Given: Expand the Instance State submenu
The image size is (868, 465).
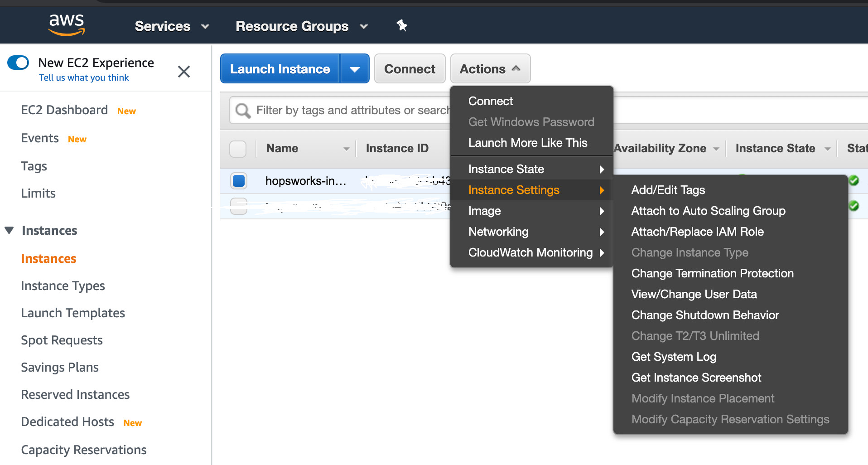Looking at the screenshot, I should point(531,169).
